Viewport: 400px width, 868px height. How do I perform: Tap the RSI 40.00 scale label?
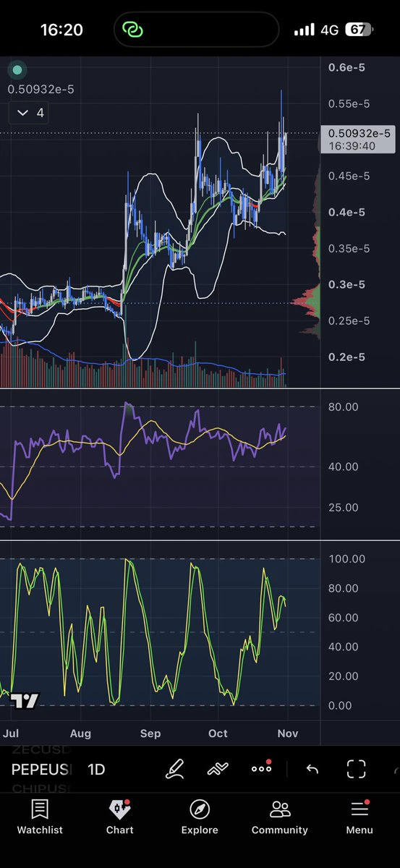click(343, 467)
